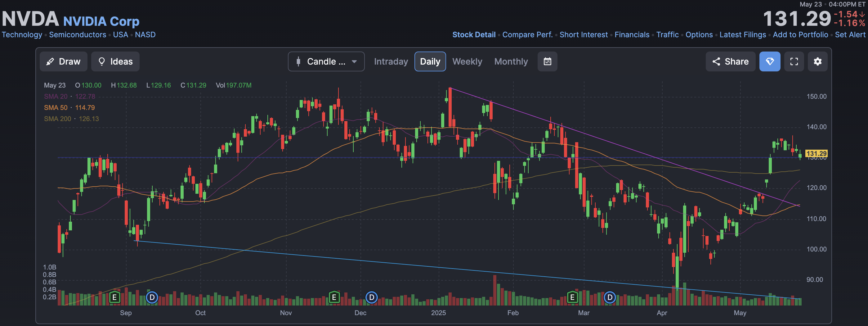The height and width of the screenshot is (326, 868).
Task: Click the September dividend D marker
Action: click(152, 297)
